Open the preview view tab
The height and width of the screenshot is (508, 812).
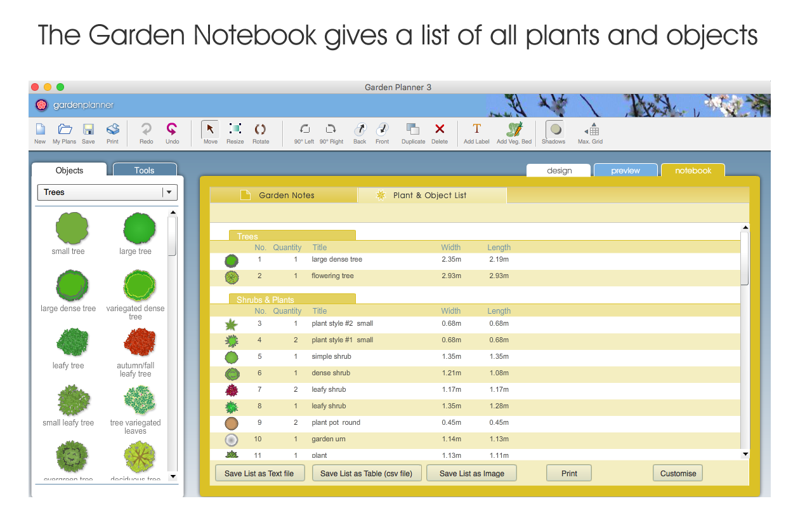click(x=625, y=170)
